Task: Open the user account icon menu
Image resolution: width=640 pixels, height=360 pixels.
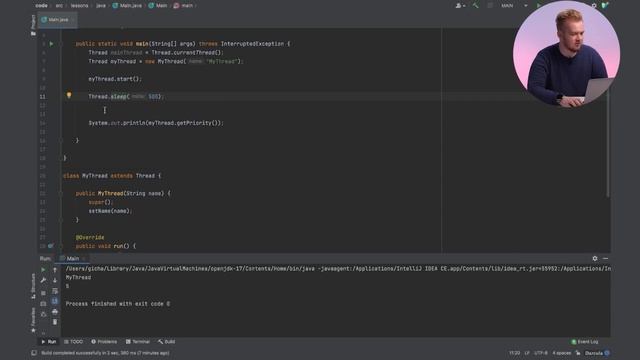Action: tap(460, 6)
